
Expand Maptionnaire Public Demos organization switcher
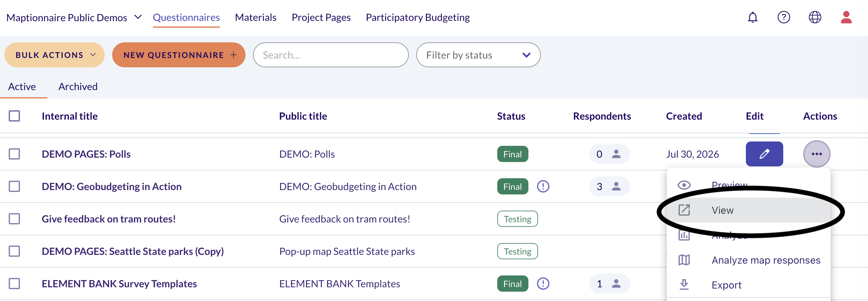(x=74, y=17)
